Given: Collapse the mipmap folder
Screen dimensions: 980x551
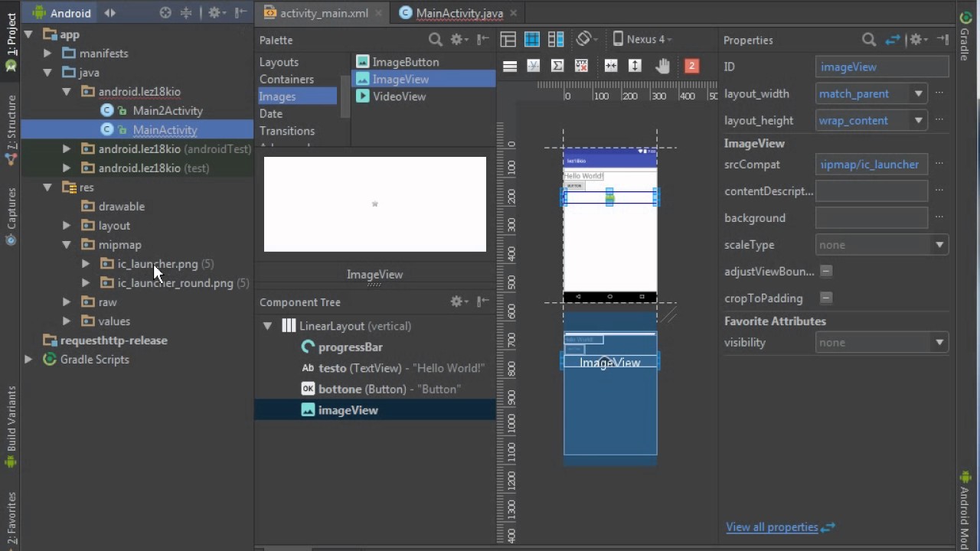Looking at the screenshot, I should point(67,245).
